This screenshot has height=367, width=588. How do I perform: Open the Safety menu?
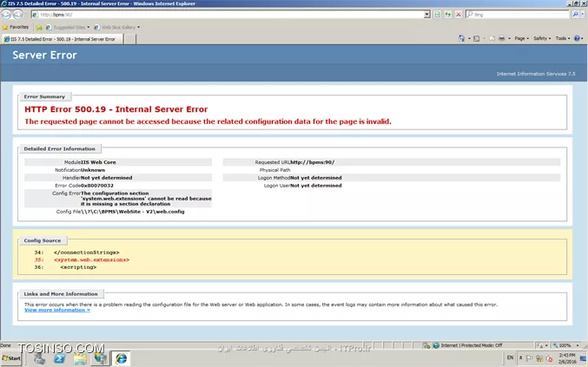pos(542,38)
